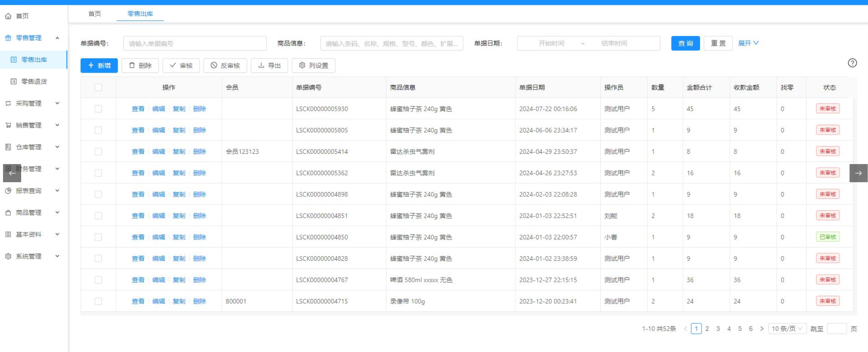Click the 跳至 page jump input
The height and width of the screenshot is (352, 868).
pyautogui.click(x=837, y=329)
